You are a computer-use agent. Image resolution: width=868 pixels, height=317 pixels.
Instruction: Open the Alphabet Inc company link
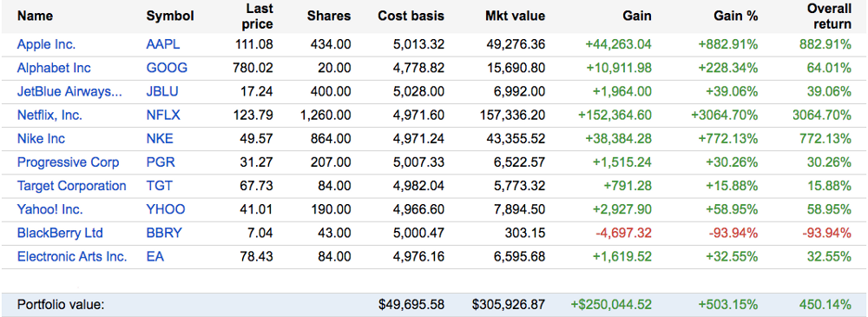[54, 68]
